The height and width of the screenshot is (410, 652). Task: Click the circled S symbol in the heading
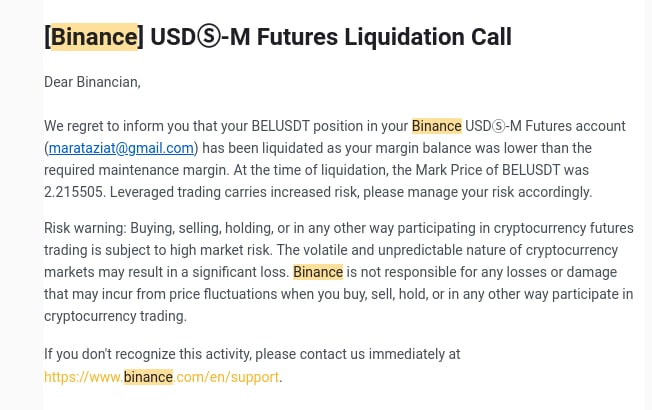pyautogui.click(x=208, y=37)
